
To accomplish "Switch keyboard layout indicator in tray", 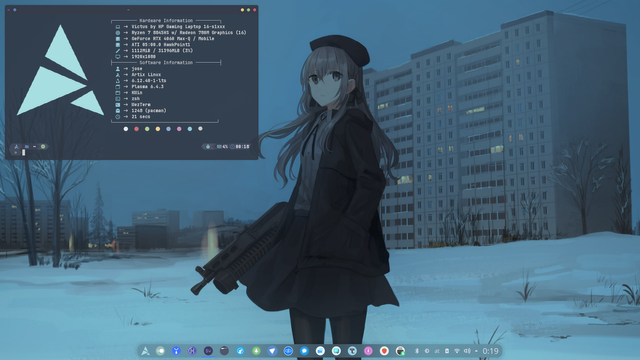I will click(437, 351).
